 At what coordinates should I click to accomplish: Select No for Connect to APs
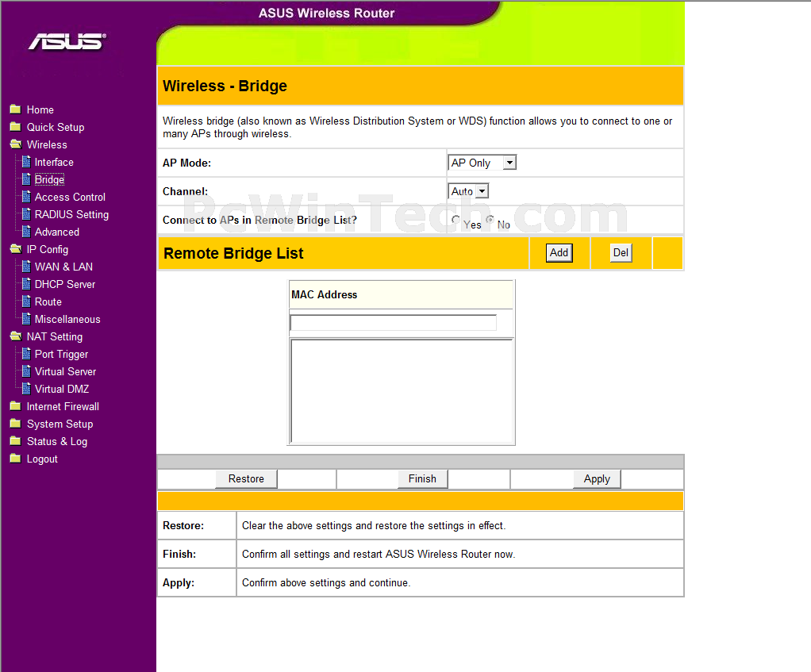490,219
